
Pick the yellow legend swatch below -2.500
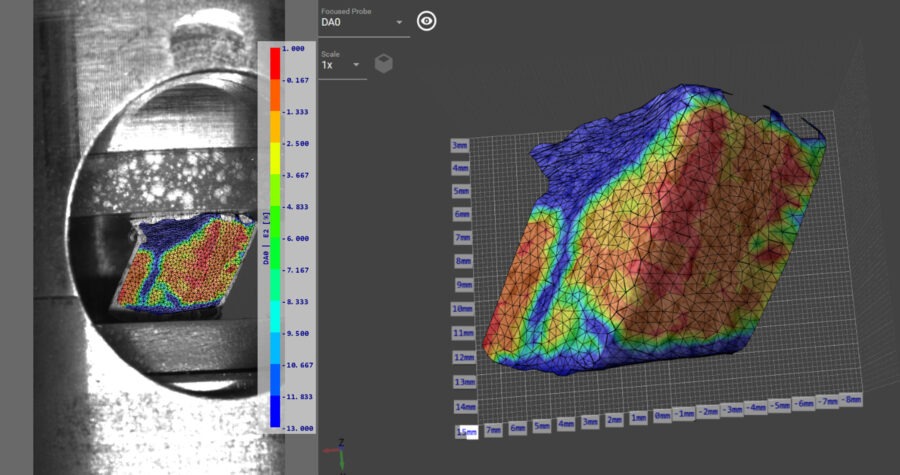coord(275,158)
